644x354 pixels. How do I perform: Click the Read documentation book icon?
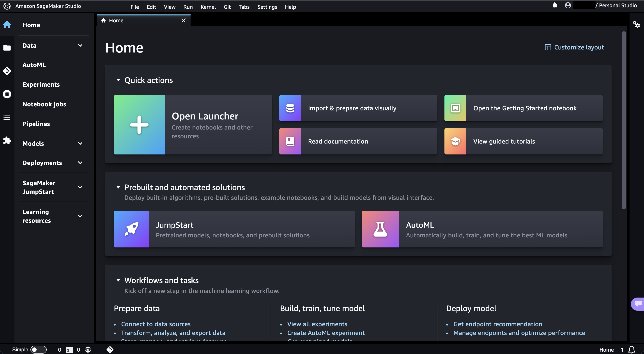pos(290,141)
